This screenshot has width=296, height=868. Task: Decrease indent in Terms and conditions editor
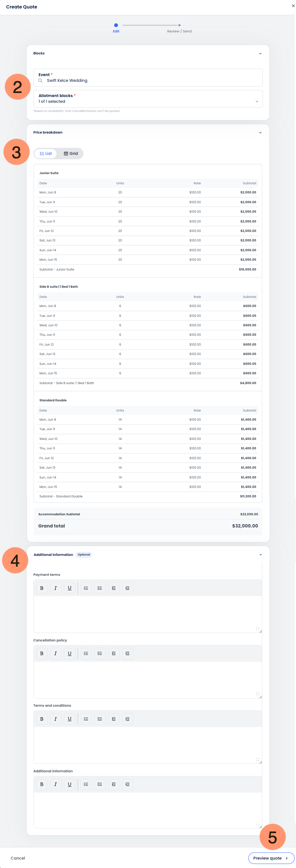(x=114, y=719)
